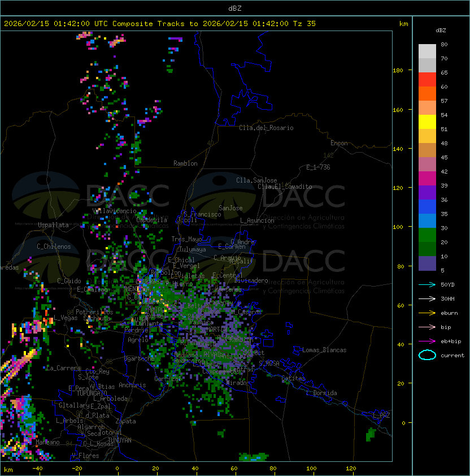
Task: Select the light gray 70-80 dBZ swatch
Action: coord(427,51)
